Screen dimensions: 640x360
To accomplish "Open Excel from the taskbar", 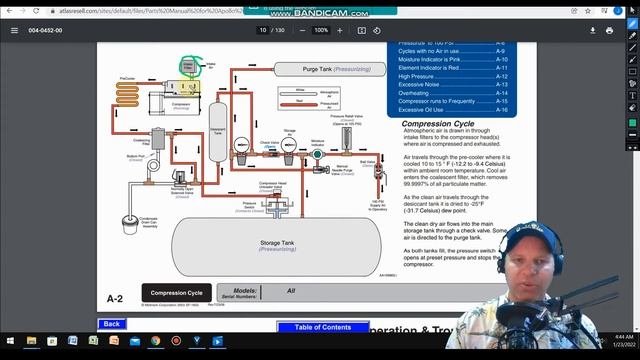I will [x=93, y=341].
